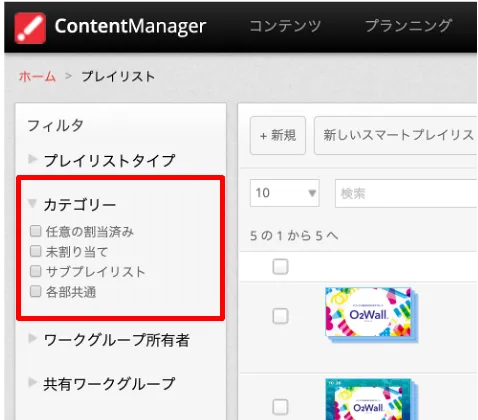Image resolution: width=478 pixels, height=420 pixels.
Task: Check the サブプレイリスト checkbox
Action: tap(35, 271)
